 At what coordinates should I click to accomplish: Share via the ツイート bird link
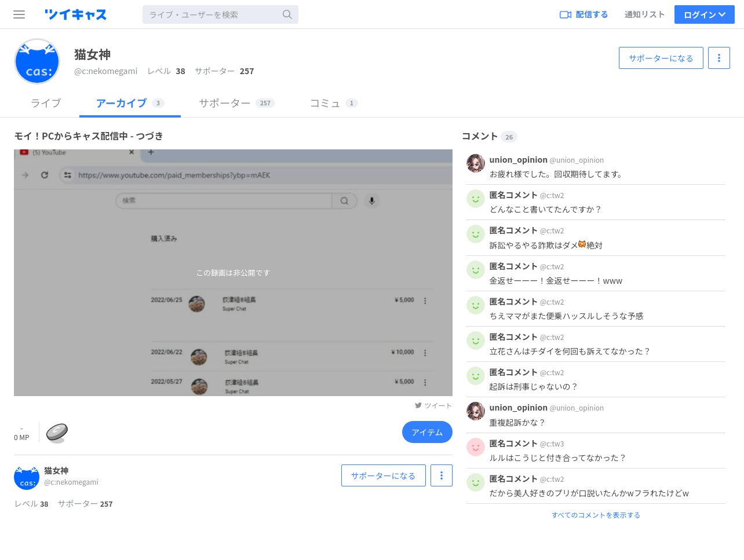(433, 406)
